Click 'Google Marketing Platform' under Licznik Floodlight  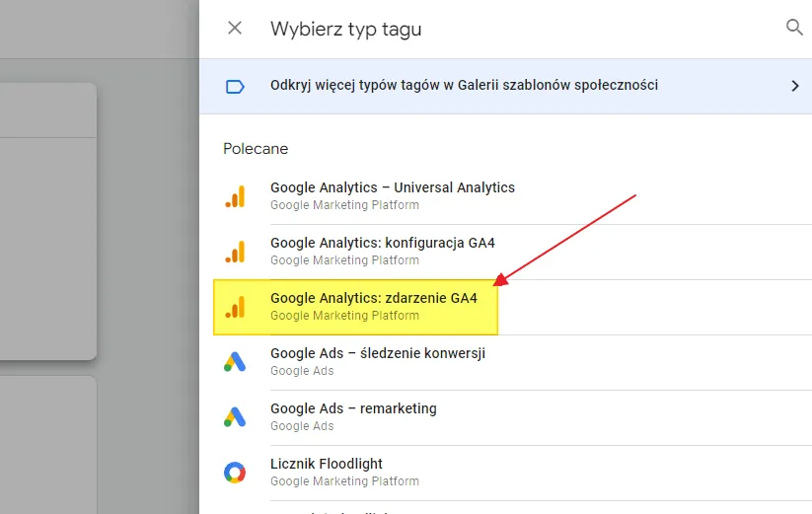pyautogui.click(x=344, y=481)
